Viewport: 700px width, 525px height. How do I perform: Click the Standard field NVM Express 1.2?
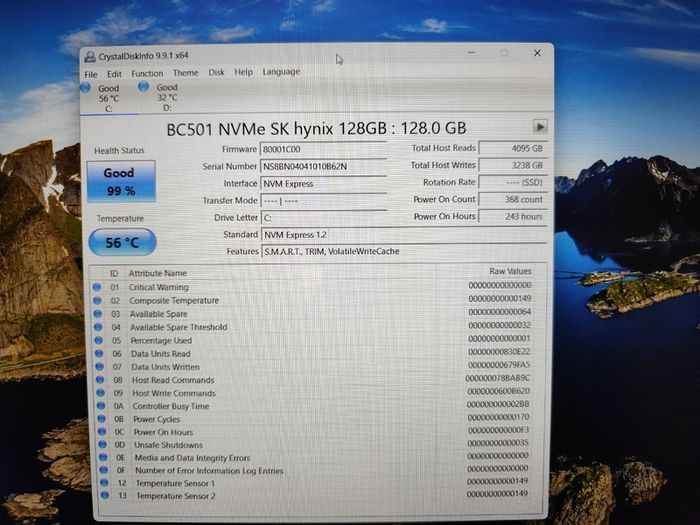click(404, 235)
